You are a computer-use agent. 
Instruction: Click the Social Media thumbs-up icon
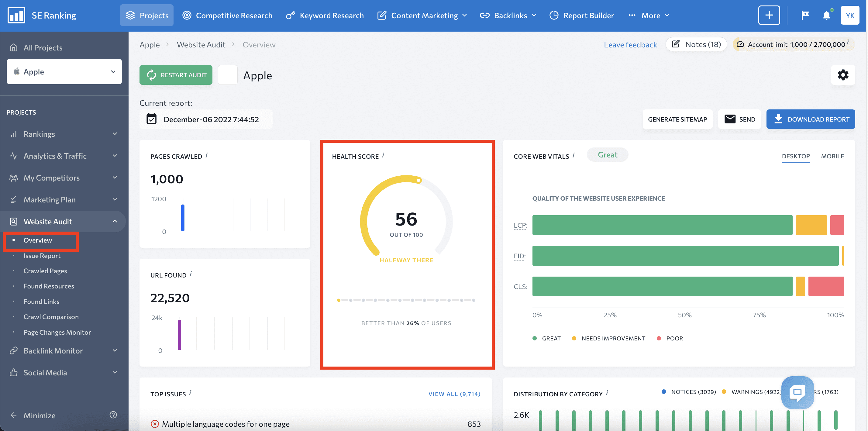click(13, 373)
